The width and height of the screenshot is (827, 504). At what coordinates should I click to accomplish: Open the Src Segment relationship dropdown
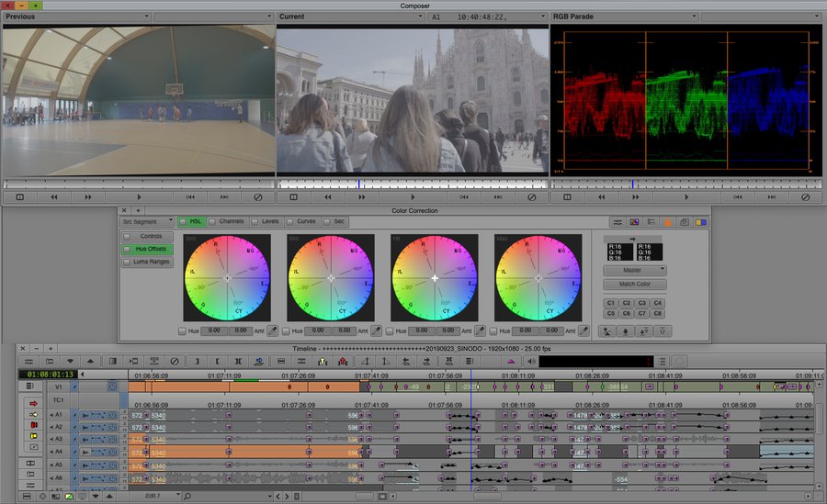point(148,221)
